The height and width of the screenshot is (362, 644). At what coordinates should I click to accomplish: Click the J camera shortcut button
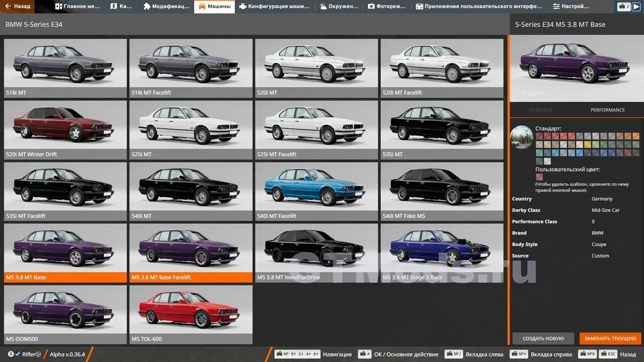pos(624,7)
